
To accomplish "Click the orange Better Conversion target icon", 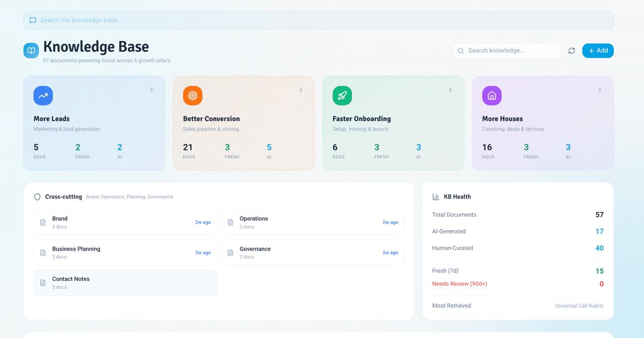I will [x=193, y=96].
